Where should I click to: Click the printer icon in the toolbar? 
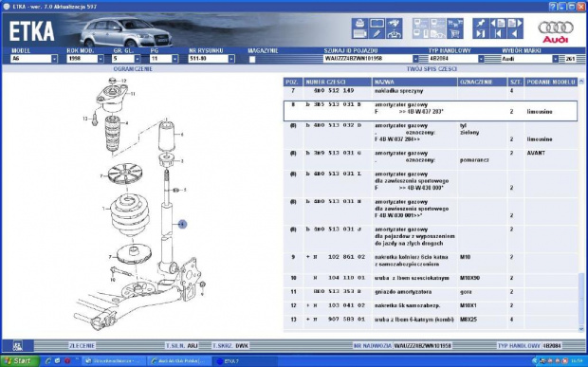click(x=360, y=24)
